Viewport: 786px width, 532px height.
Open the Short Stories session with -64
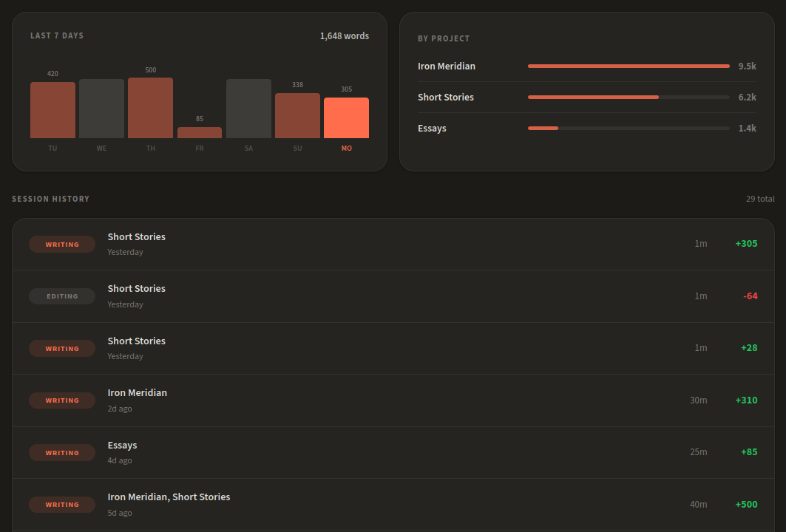coord(393,296)
